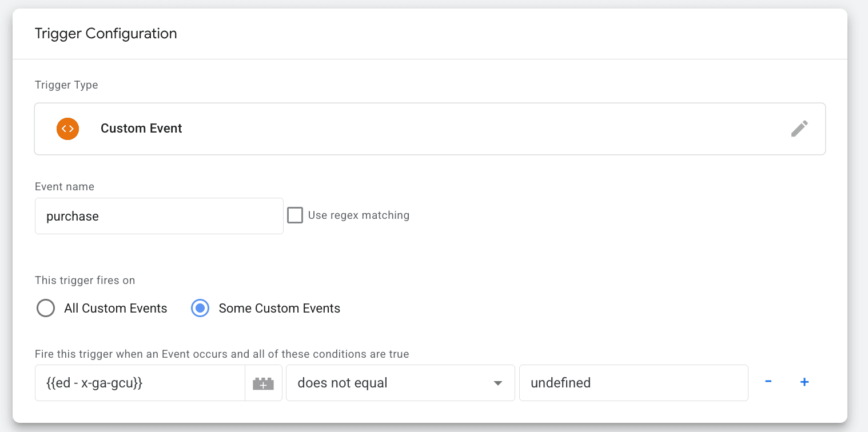Viewport: 868px width, 432px height.
Task: Click the "Trigger Type" section label
Action: [x=66, y=85]
